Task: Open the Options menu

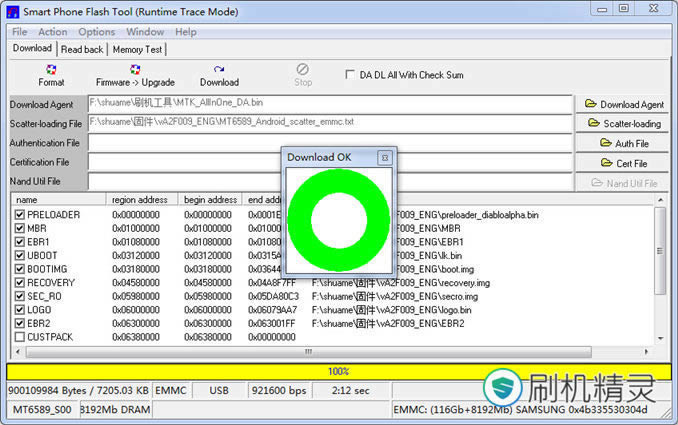Action: pos(97,32)
